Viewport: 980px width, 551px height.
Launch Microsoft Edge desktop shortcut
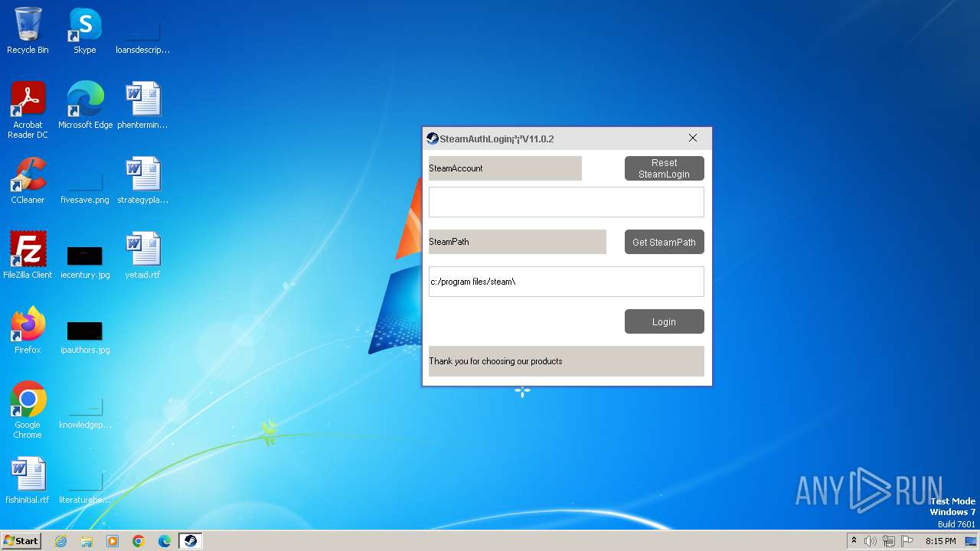click(85, 106)
